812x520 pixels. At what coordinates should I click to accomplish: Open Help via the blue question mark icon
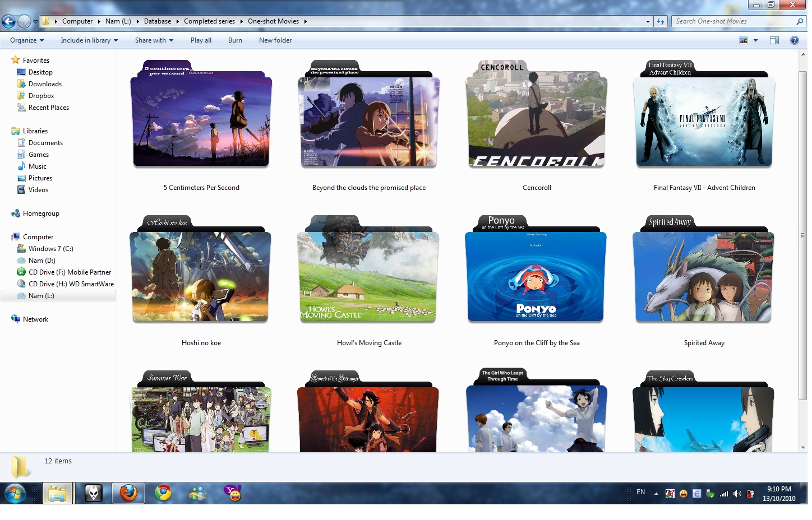[x=795, y=40]
